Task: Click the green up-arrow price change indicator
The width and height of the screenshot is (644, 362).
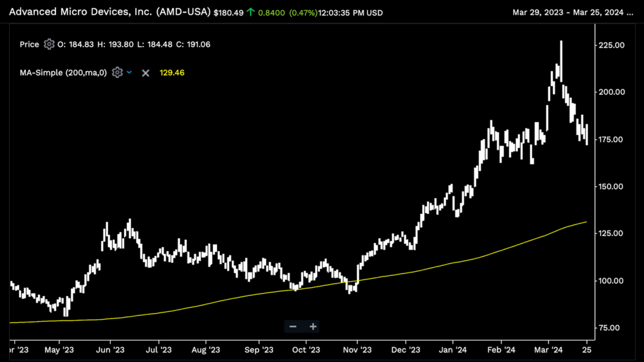Action: 251,12
